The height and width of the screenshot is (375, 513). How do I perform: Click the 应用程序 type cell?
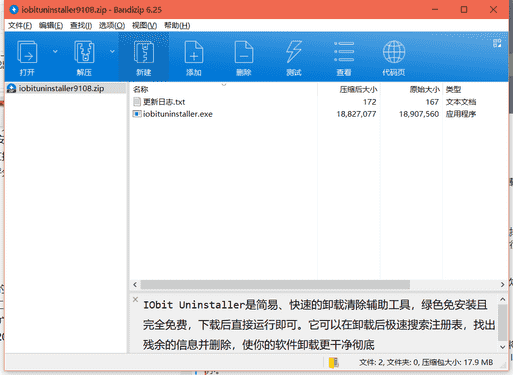tap(461, 114)
